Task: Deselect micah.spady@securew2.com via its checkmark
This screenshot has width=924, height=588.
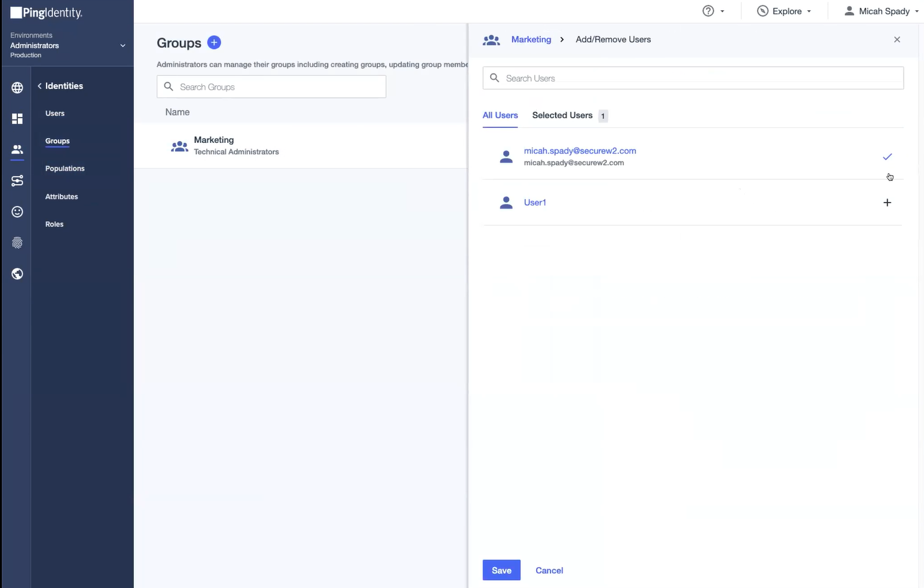Action: (x=887, y=157)
